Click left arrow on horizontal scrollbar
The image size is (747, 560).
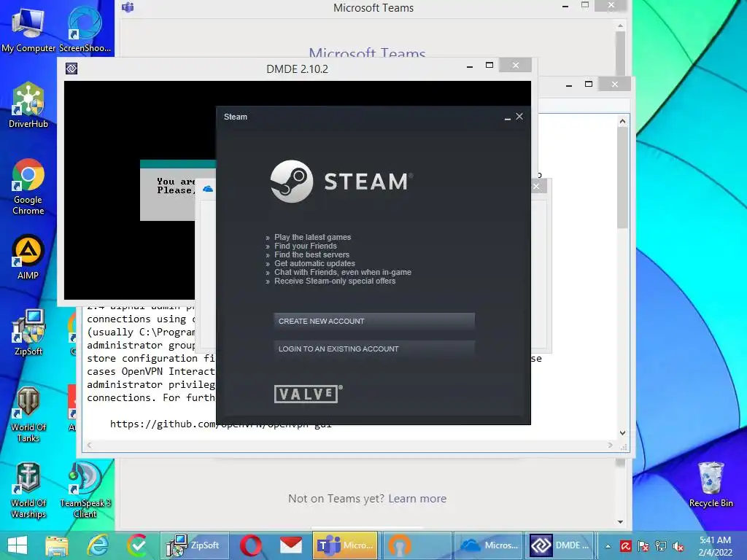tap(89, 446)
